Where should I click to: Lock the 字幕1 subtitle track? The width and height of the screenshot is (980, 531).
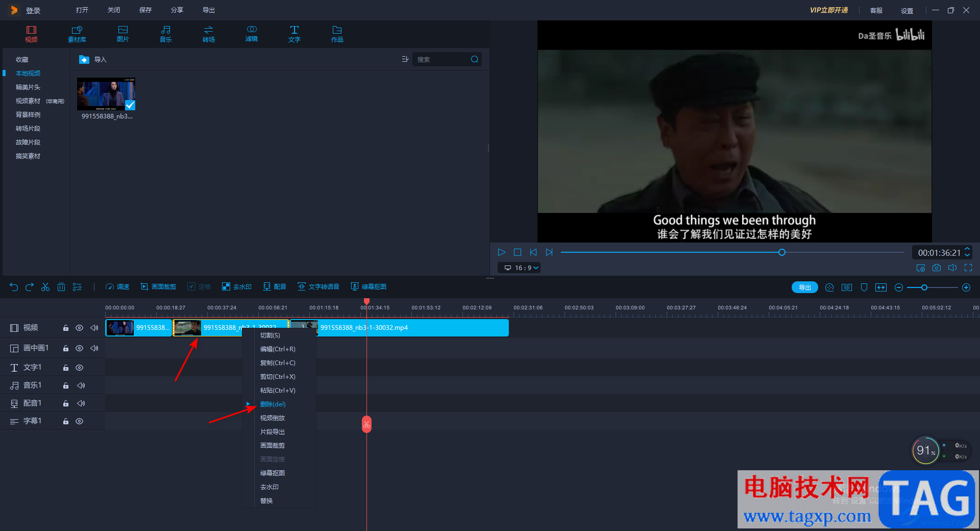coord(66,421)
